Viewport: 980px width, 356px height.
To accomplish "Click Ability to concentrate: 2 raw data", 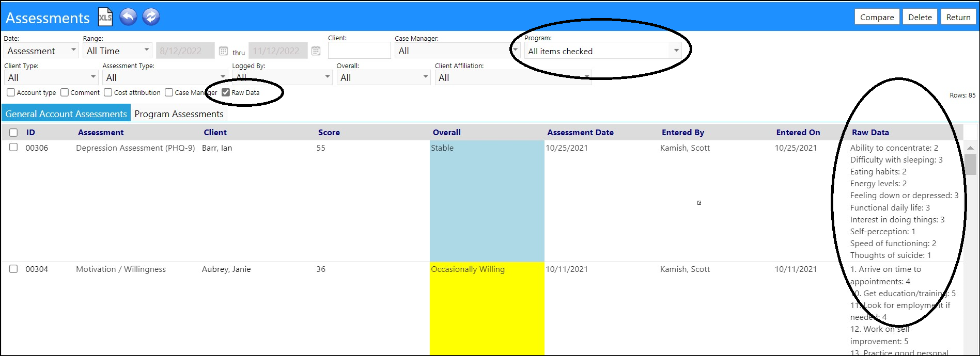I will [x=894, y=148].
